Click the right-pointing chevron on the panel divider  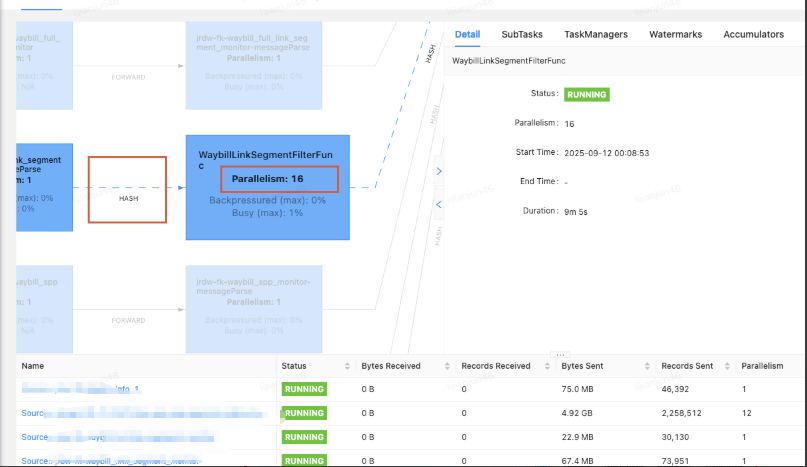[x=438, y=171]
